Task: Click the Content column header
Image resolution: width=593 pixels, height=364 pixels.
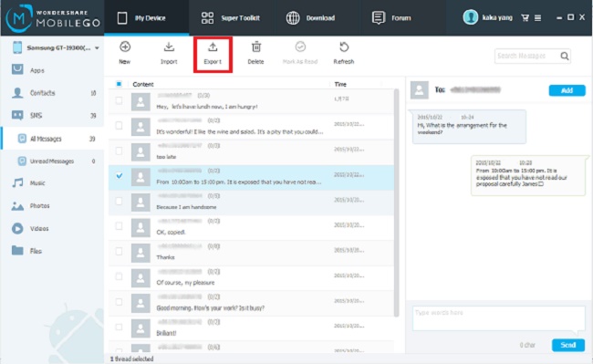Action: coord(143,84)
